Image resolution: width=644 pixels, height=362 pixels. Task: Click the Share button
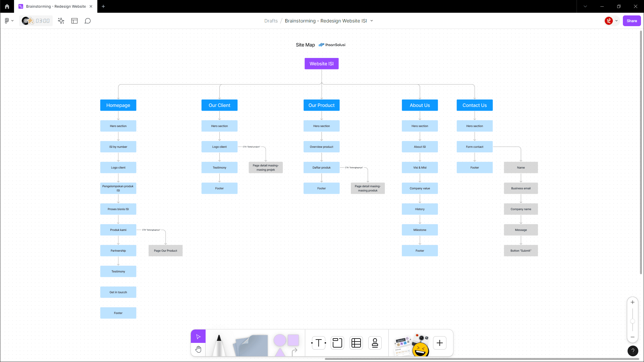pyautogui.click(x=632, y=21)
